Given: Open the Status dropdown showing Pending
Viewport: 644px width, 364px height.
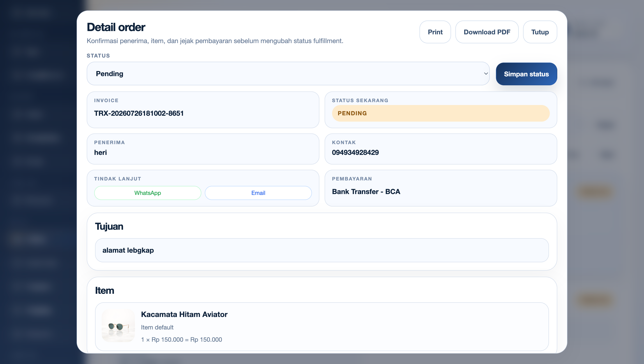Looking at the screenshot, I should click(x=288, y=73).
